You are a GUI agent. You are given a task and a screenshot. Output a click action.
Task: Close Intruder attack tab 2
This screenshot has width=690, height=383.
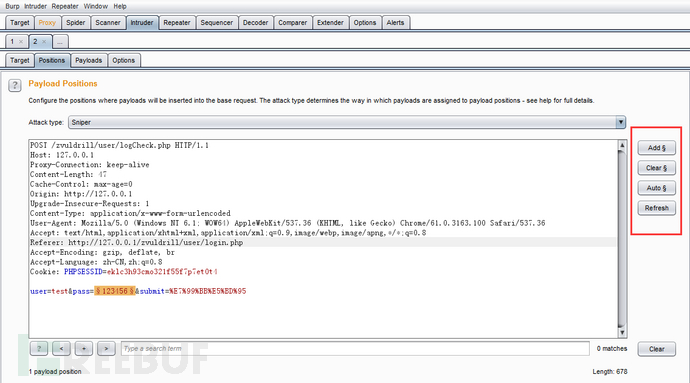pyautogui.click(x=44, y=42)
